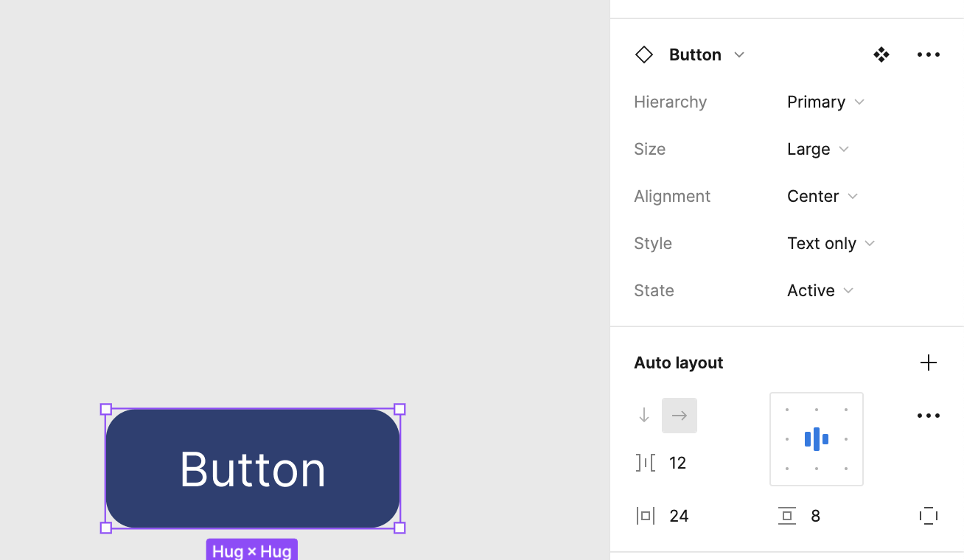Toggle individual padding icon
This screenshot has height=560, width=964.
point(929,516)
